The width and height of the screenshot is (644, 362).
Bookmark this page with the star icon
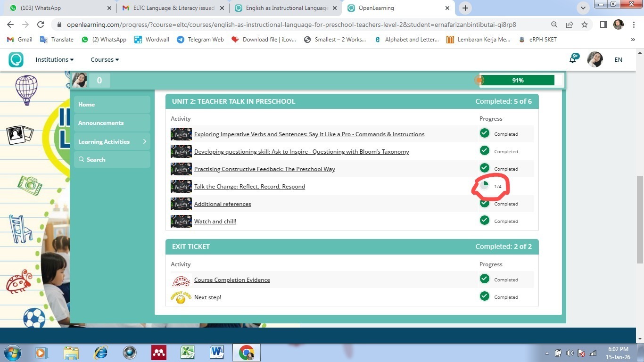[x=585, y=25]
